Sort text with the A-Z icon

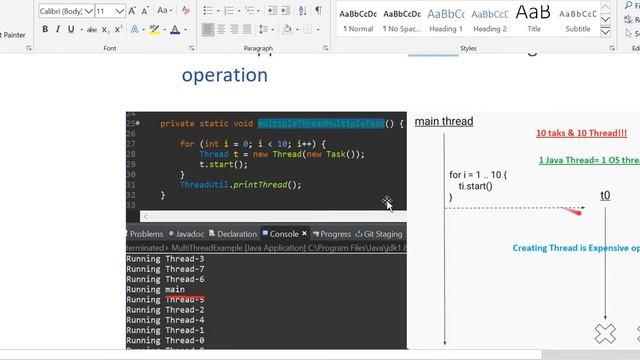pyautogui.click(x=302, y=11)
